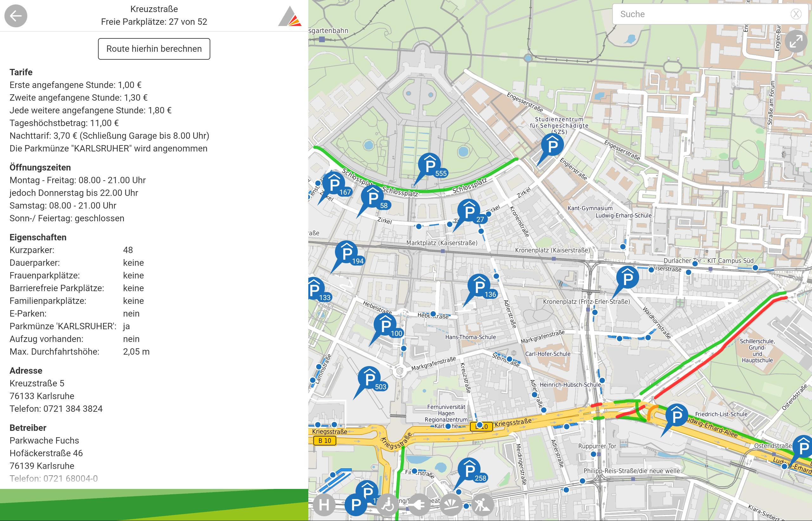Click the Kurzparker value 48
The width and height of the screenshot is (812, 521).
(x=128, y=250)
